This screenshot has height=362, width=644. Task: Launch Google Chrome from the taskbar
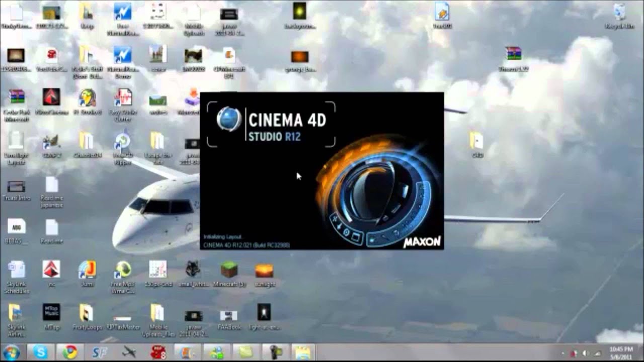70,352
